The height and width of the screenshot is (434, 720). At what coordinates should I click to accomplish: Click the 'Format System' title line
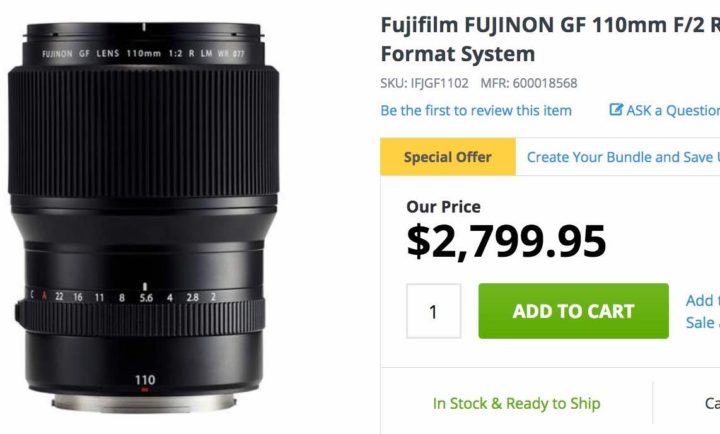(458, 54)
